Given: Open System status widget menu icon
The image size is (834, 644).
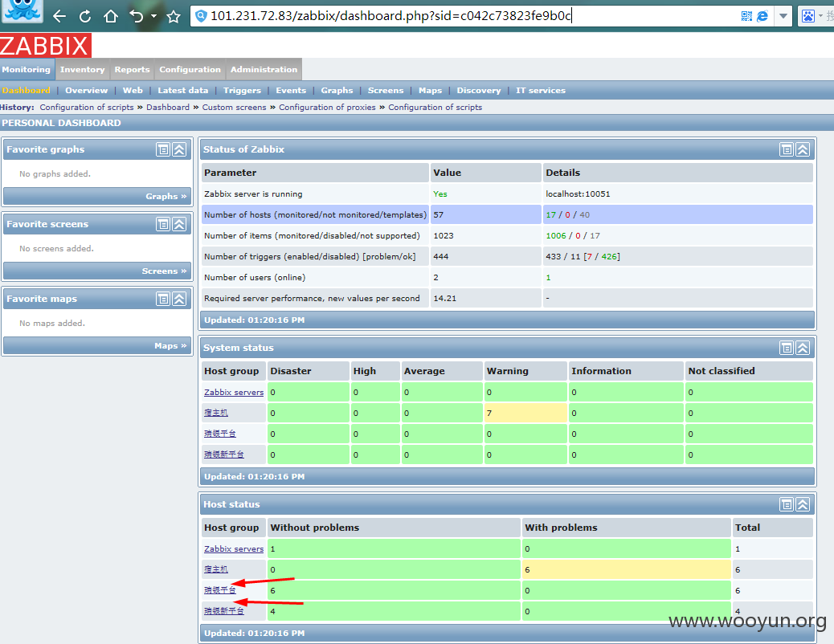Looking at the screenshot, I should 787,348.
